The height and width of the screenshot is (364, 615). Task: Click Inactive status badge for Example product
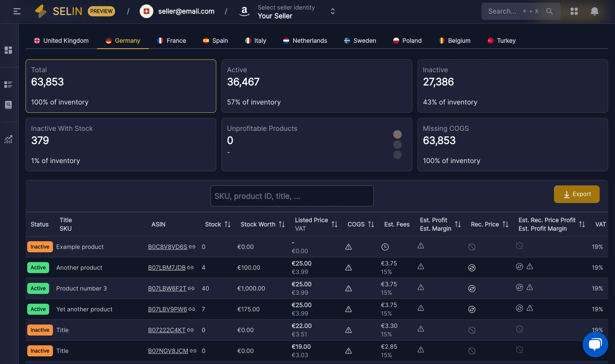(x=40, y=247)
